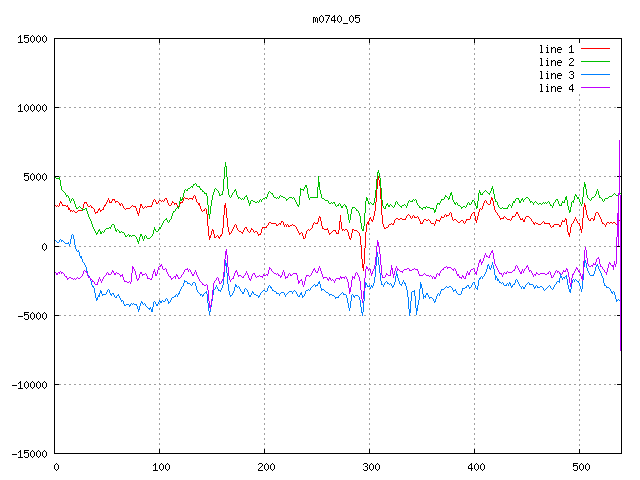Select the line 2 legend label
This screenshot has height=480, width=640.
coord(557,62)
